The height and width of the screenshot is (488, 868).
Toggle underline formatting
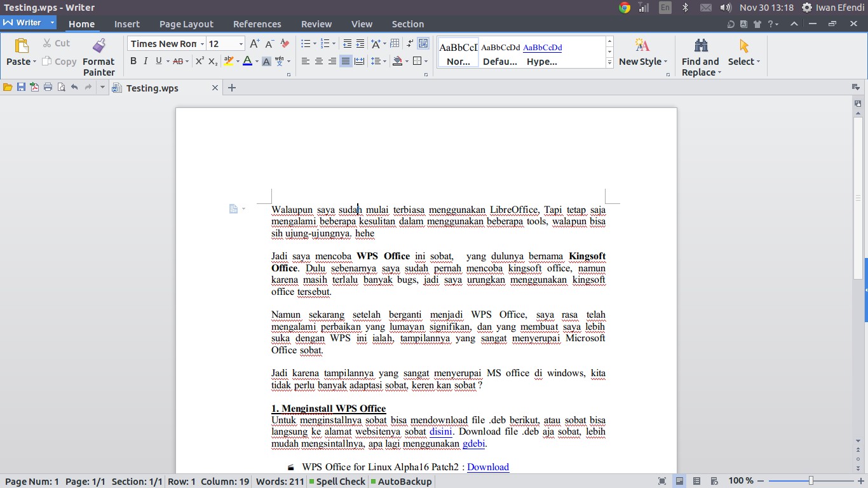click(158, 61)
